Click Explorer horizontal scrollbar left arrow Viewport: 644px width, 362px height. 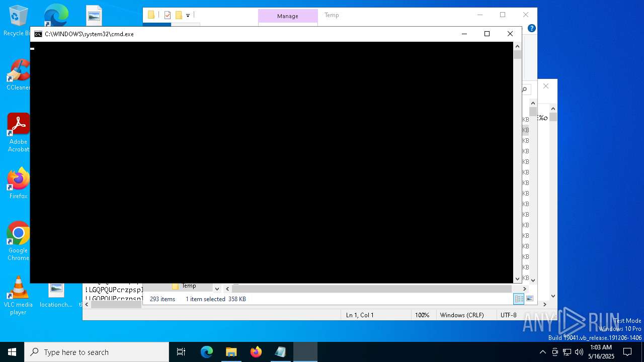[227, 289]
